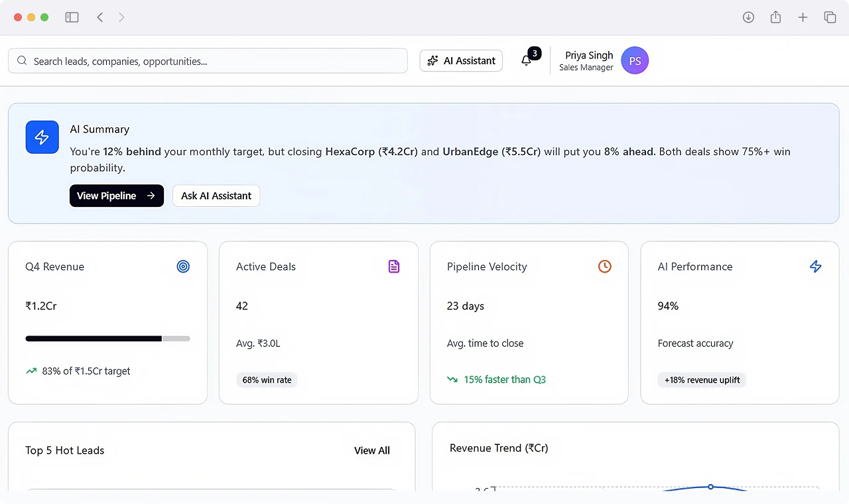Click the downward trend arrow in Pipeline Velocity
849x504 pixels.
tap(452, 380)
